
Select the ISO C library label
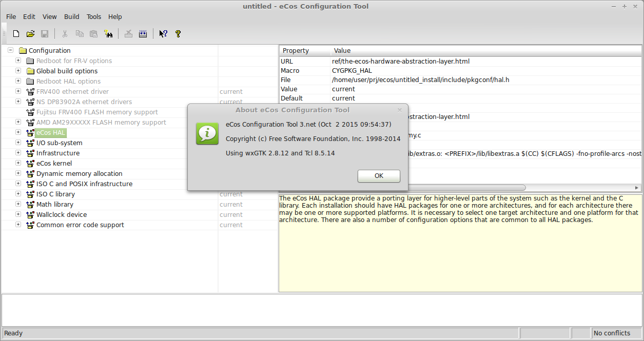pyautogui.click(x=55, y=194)
